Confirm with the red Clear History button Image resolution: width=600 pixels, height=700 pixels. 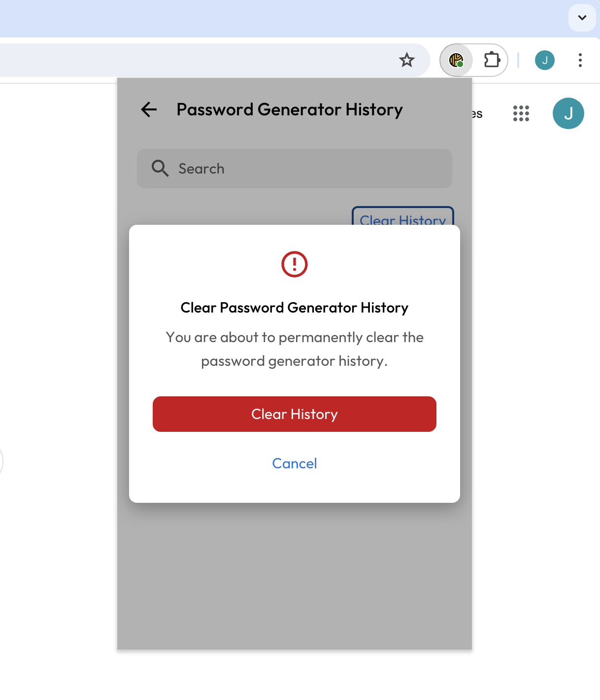click(295, 414)
